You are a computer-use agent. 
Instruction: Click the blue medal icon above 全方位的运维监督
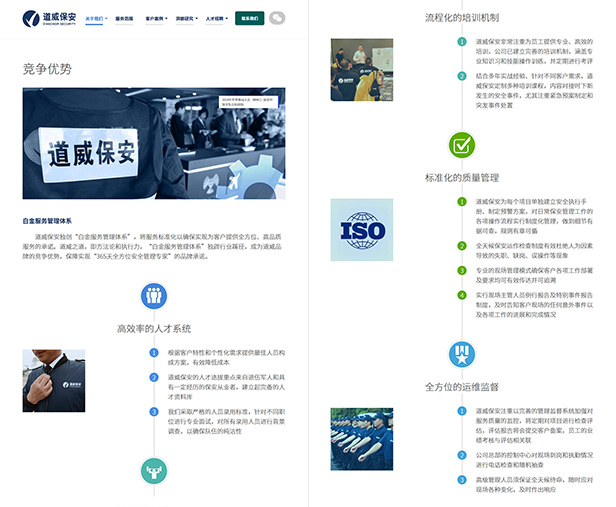(462, 354)
